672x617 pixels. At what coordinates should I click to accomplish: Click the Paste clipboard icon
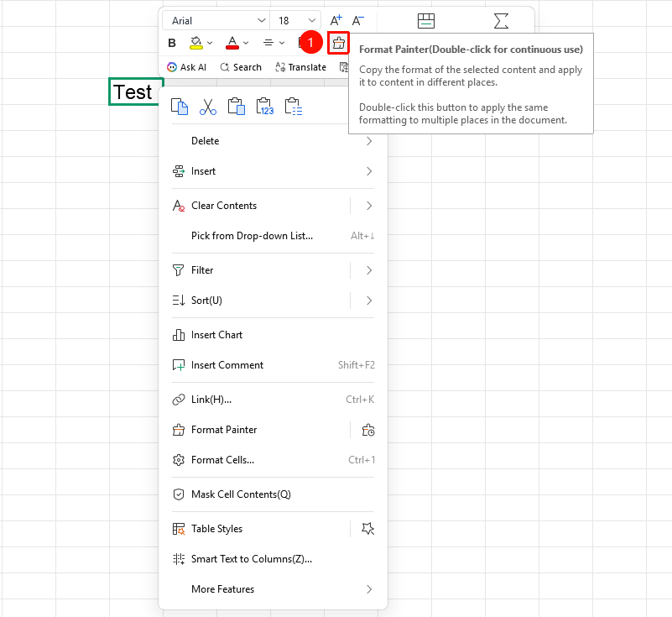pos(236,107)
